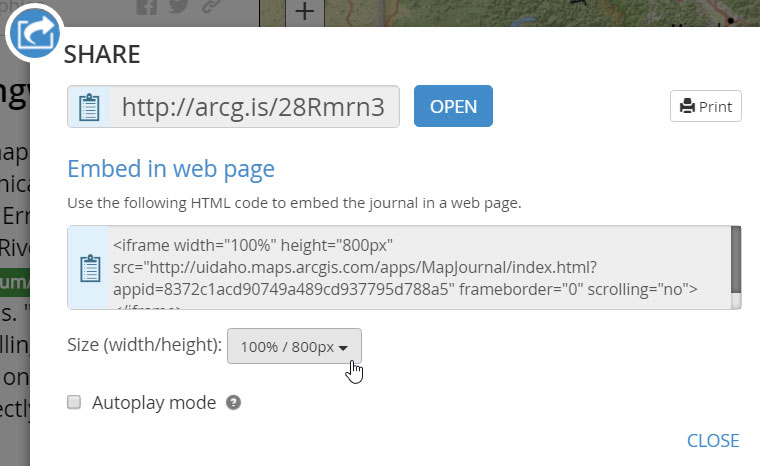Click the short URL text field
760x466 pixels.
tap(252, 107)
